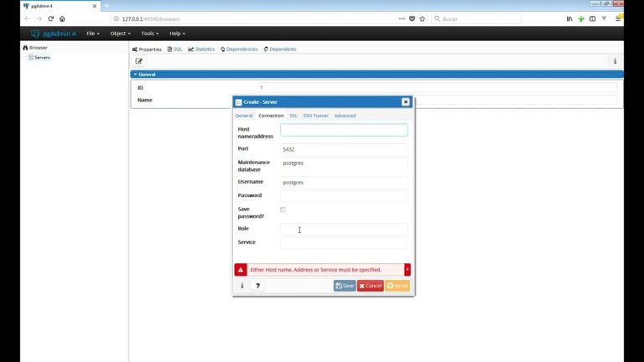Select Servers in the browser tree
Screen dimensions: 644x362
tap(39, 58)
